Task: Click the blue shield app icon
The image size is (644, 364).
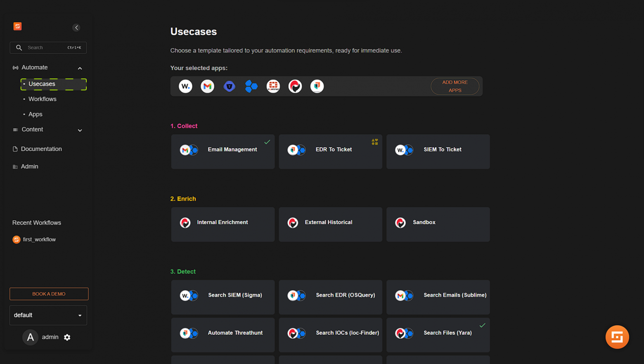Action: 229,86
